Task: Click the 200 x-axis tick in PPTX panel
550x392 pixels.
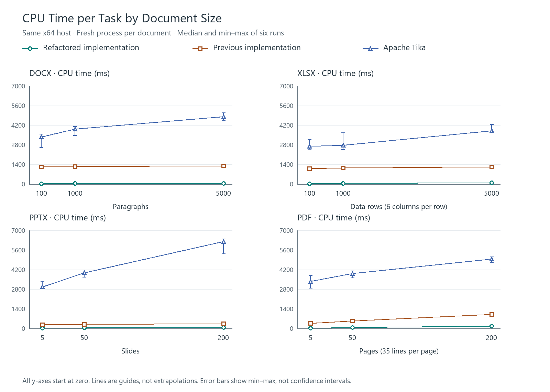Action: click(223, 338)
